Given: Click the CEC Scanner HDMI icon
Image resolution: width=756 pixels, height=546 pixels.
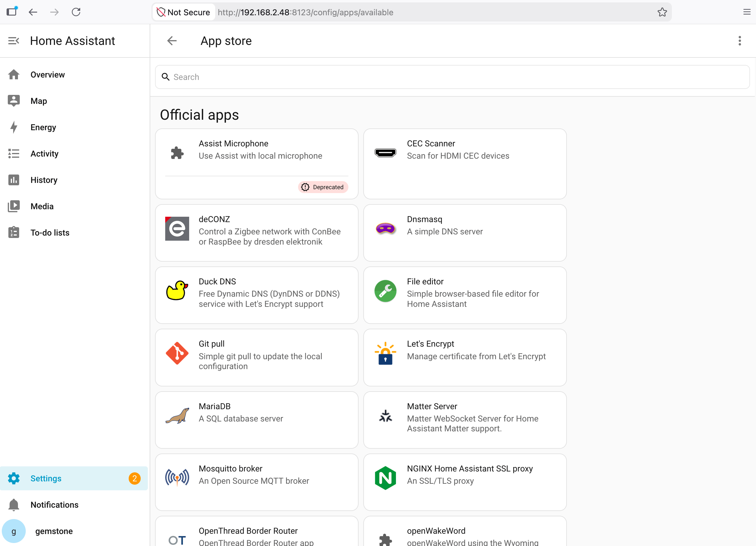Looking at the screenshot, I should [385, 153].
